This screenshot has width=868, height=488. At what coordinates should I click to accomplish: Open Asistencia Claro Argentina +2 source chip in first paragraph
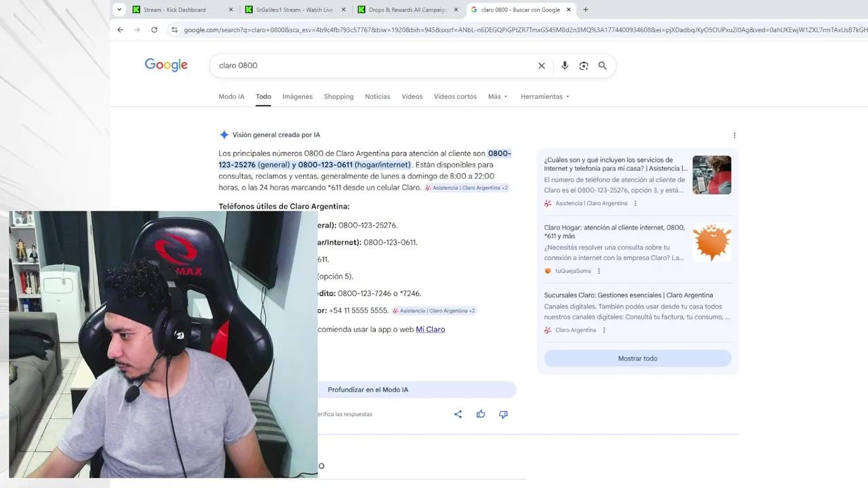(x=467, y=188)
